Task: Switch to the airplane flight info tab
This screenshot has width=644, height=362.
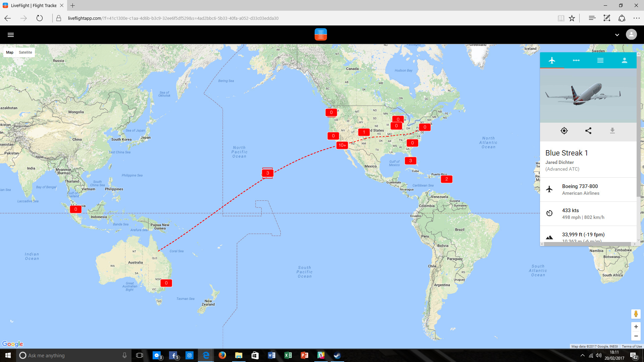Action: pyautogui.click(x=552, y=60)
